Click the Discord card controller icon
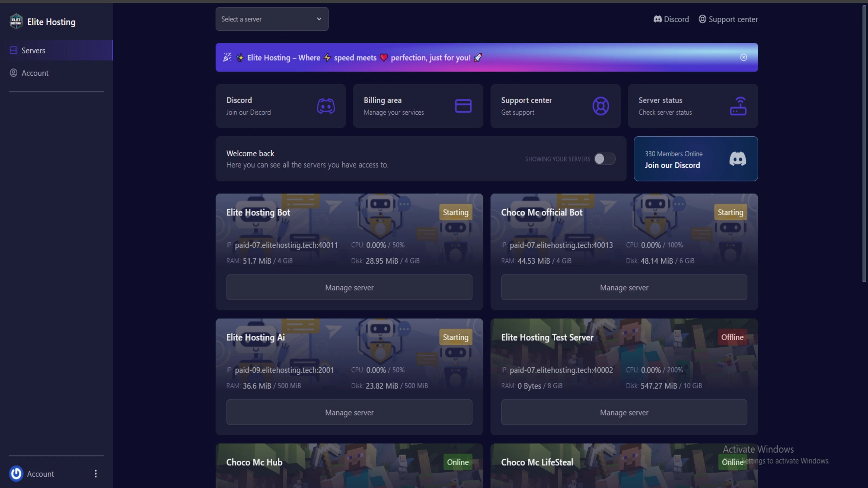 (x=325, y=106)
